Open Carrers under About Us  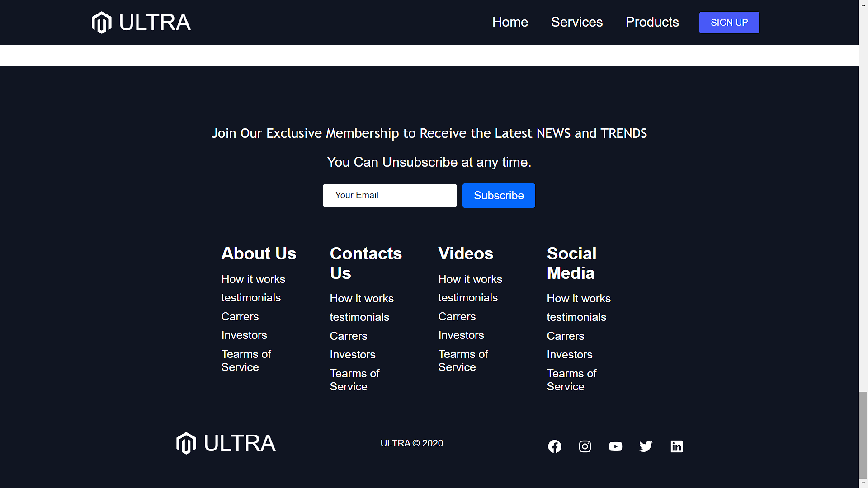point(240,317)
